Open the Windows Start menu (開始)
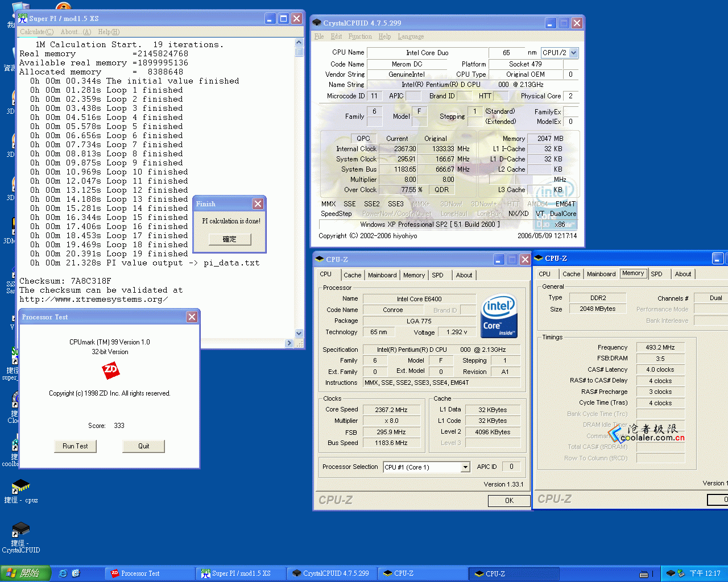The image size is (728, 582). coord(25,573)
